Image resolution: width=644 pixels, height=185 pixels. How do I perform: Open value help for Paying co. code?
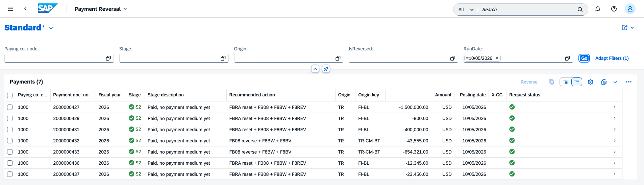(108, 58)
